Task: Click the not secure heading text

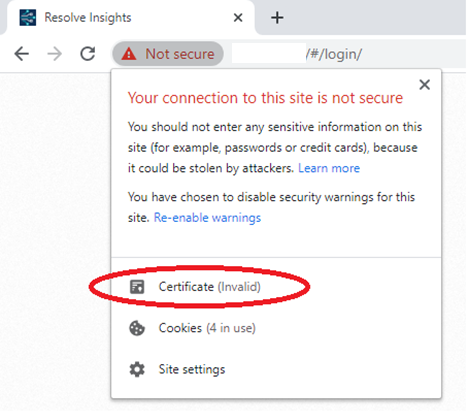Action: pyautogui.click(x=265, y=98)
